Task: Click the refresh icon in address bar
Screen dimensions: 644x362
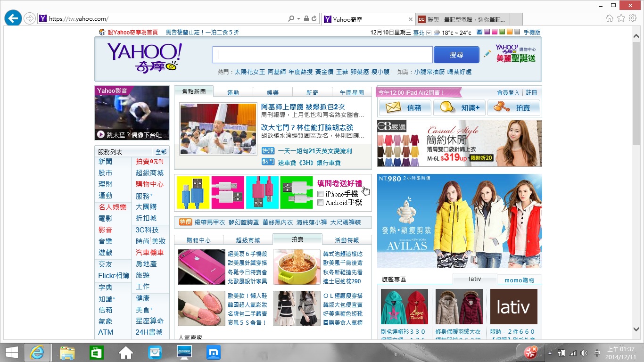Action: tap(314, 19)
